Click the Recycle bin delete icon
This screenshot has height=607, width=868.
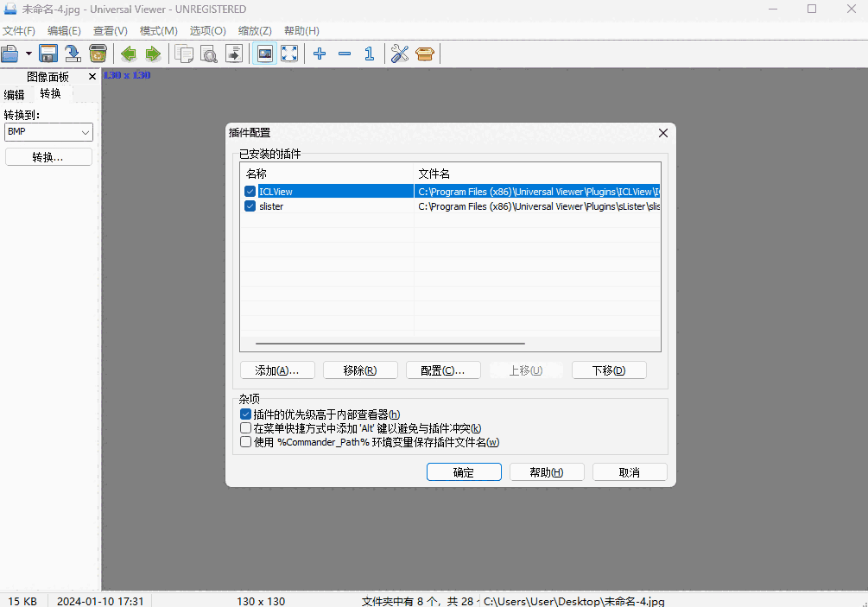(98, 53)
